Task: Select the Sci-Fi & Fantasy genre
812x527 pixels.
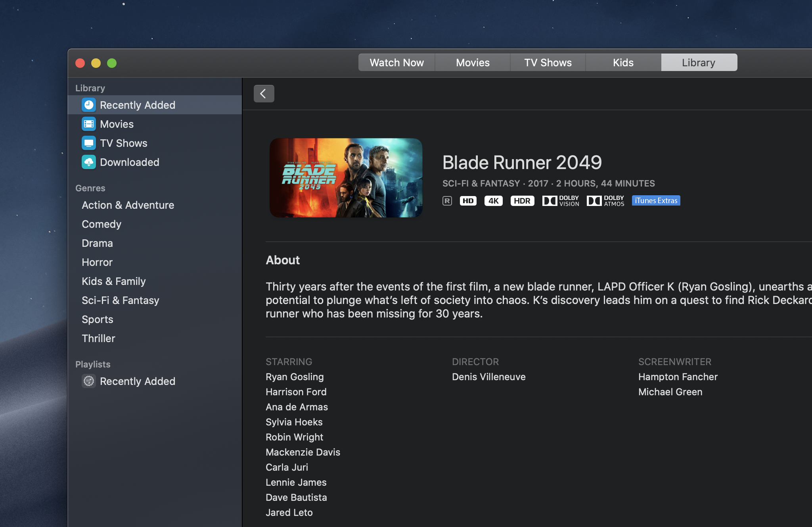Action: coord(120,300)
